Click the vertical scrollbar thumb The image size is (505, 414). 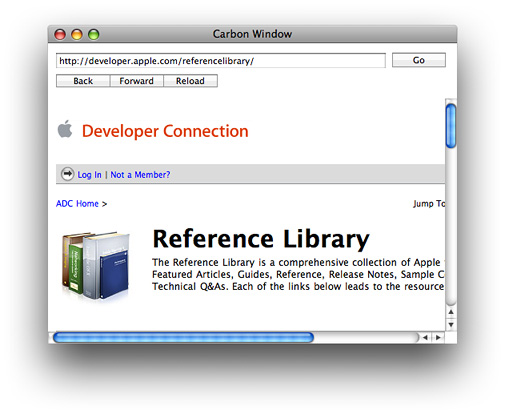point(451,126)
